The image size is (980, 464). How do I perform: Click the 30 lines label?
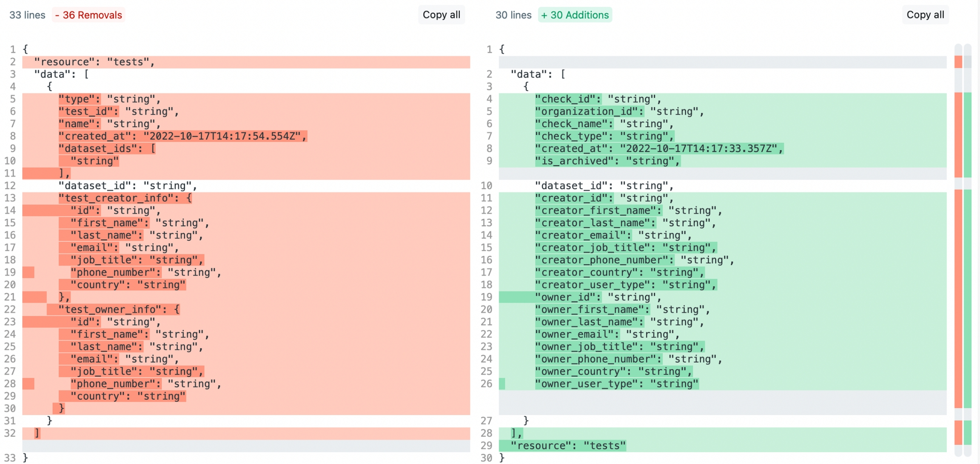click(513, 15)
